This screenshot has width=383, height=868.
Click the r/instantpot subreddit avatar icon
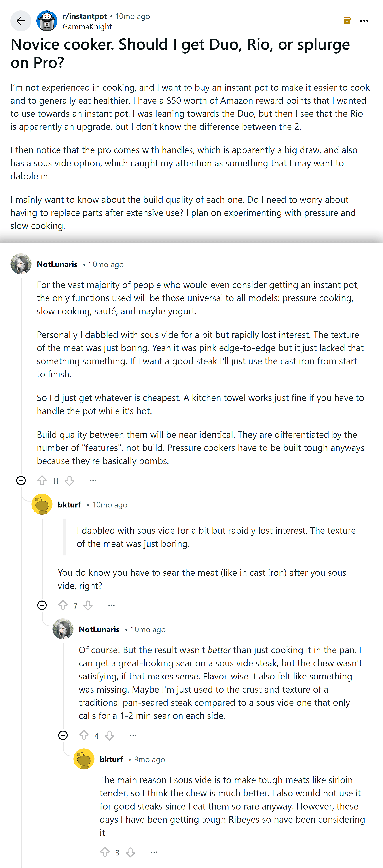[x=47, y=21]
